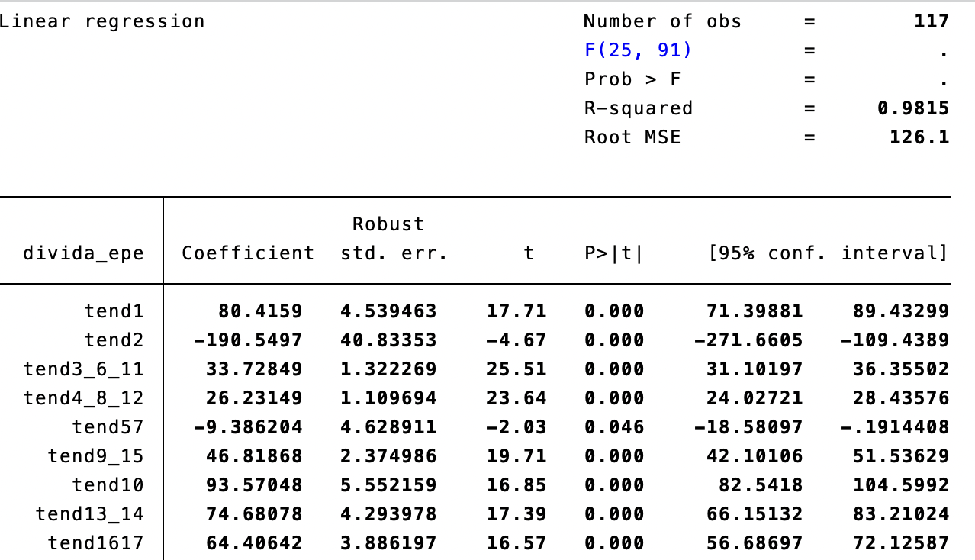Click the R-squared value 0.9815
Screen dimensions: 975x560
coord(913,108)
